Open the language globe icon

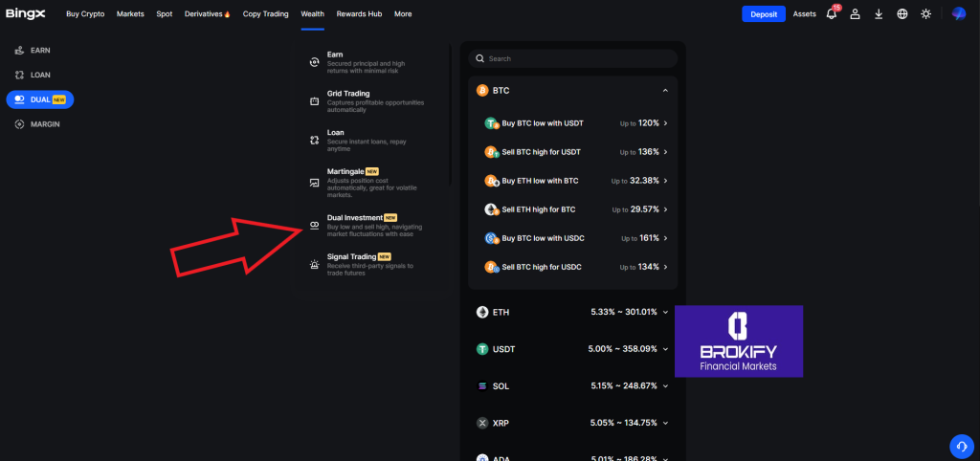click(x=902, y=14)
